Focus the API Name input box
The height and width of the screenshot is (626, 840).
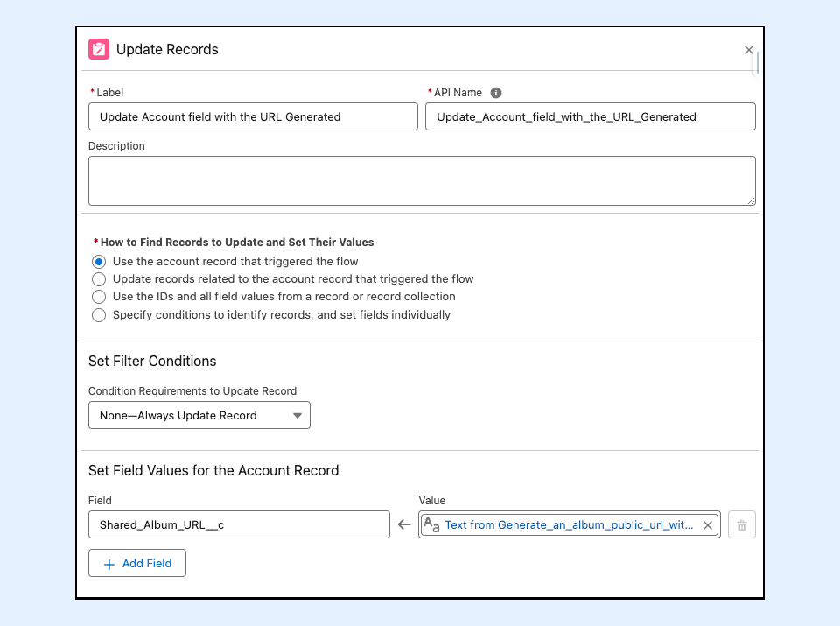click(590, 116)
